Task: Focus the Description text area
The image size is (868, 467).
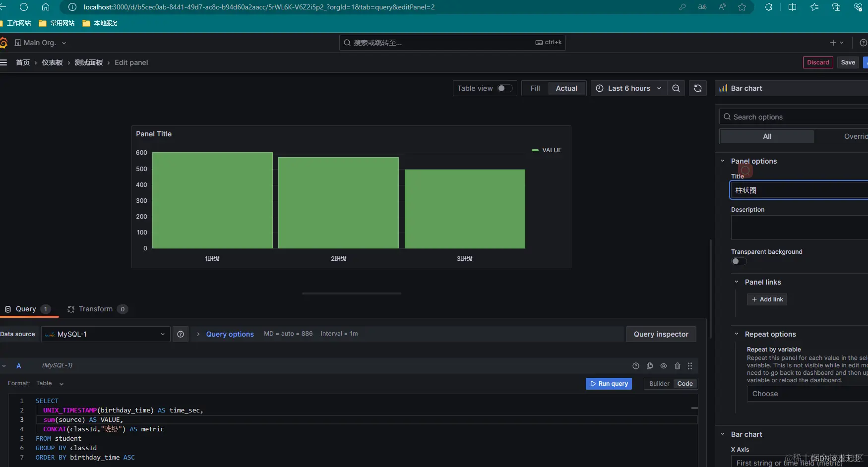Action: (x=799, y=228)
